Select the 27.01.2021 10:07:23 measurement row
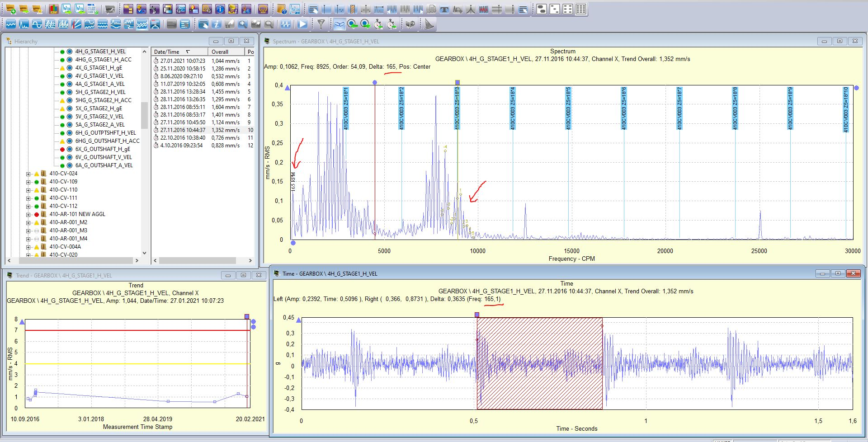868x442 pixels. 203,61
